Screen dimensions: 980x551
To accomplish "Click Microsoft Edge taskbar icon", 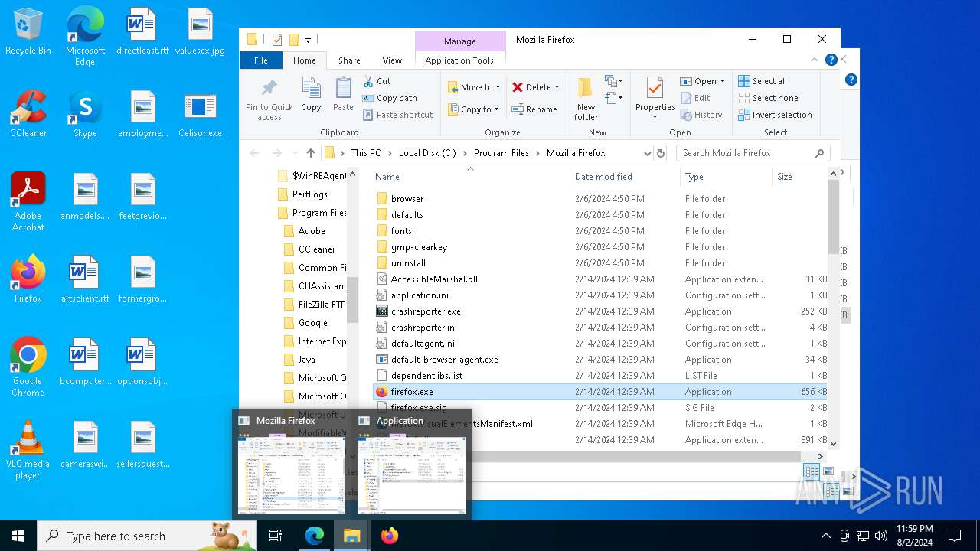I will [315, 536].
